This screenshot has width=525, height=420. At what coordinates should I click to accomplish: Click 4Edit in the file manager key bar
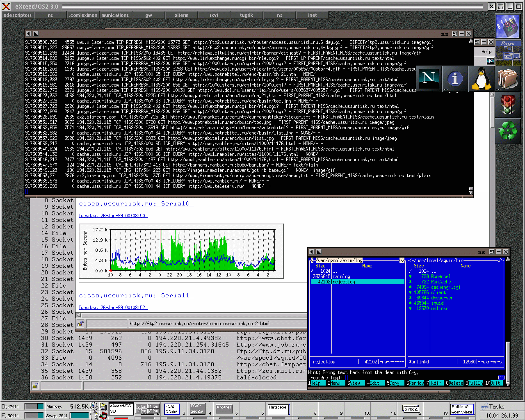375,383
